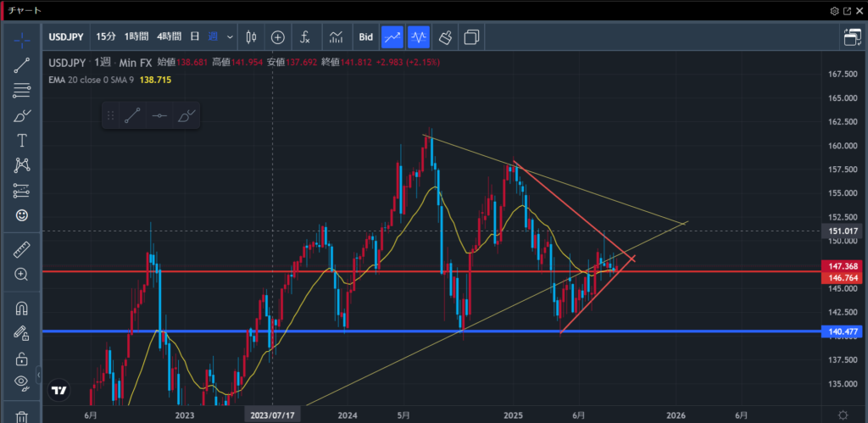Collapse the left sidebar handle arrow
The height and width of the screenshot is (423, 868).
tap(39, 375)
